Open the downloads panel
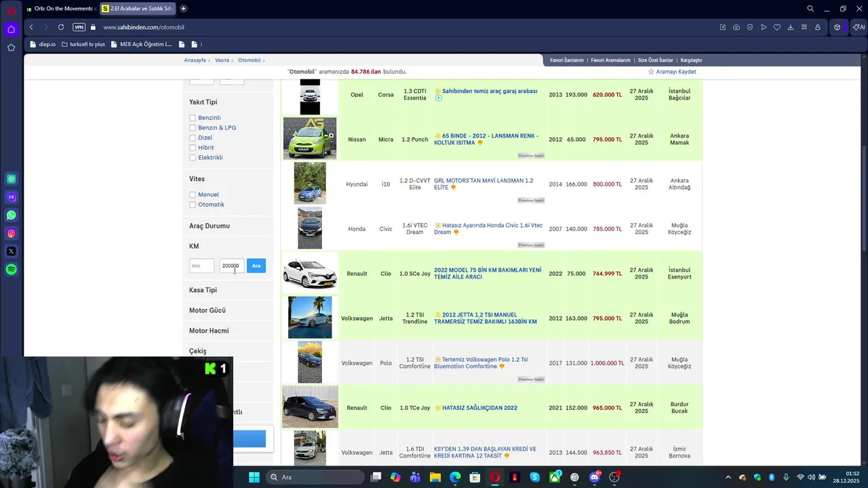The height and width of the screenshot is (488, 868). click(791, 27)
